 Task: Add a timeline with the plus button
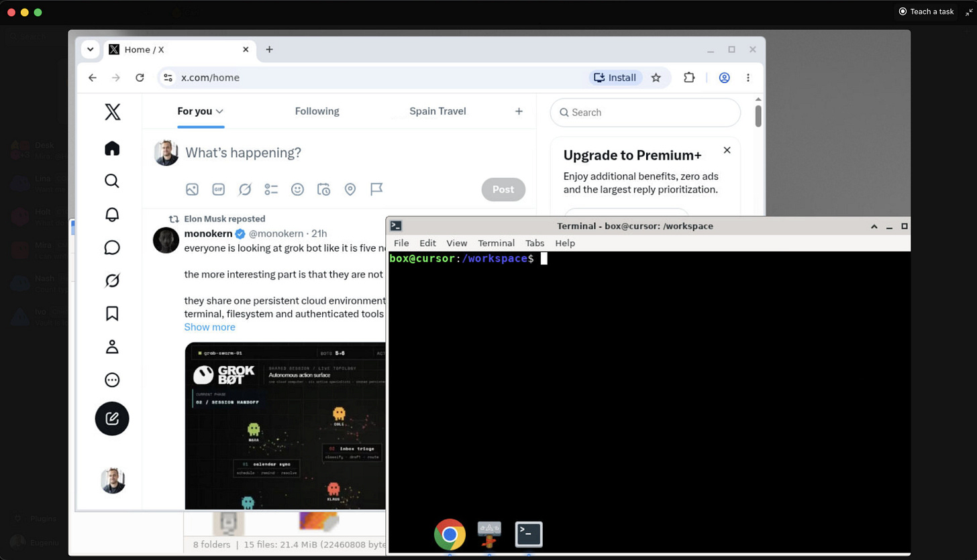coord(519,111)
